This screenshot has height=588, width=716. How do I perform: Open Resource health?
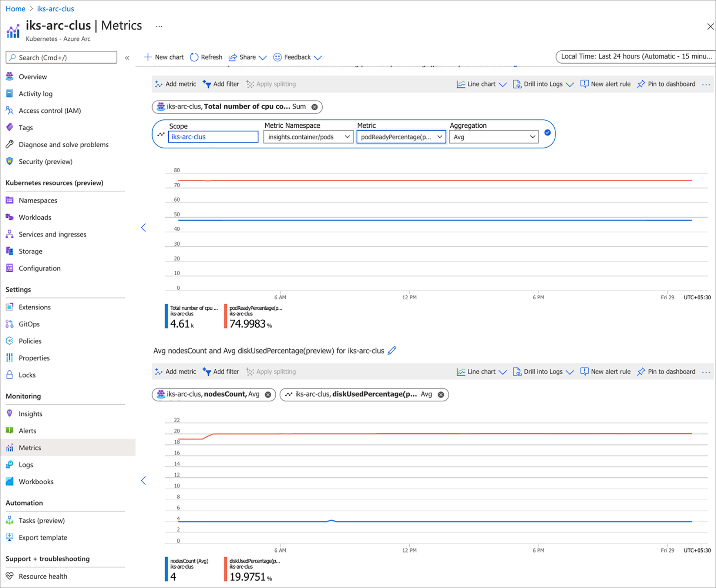(43, 576)
